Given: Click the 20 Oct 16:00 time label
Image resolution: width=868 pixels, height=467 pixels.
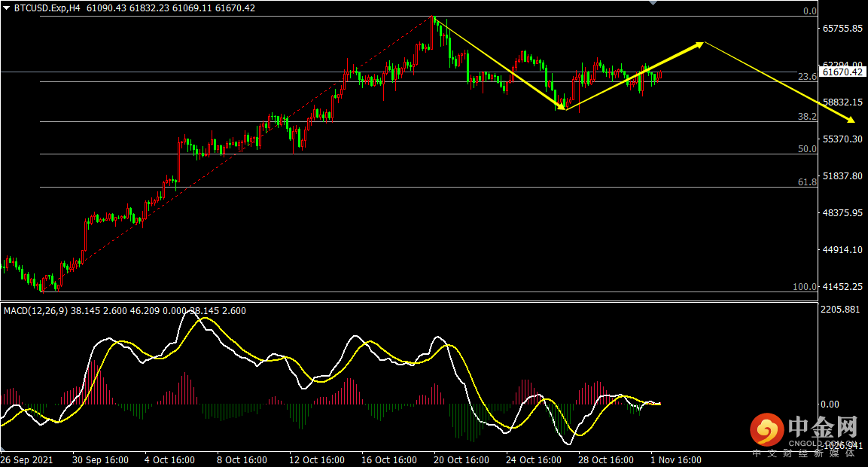Looking at the screenshot, I should (461, 459).
